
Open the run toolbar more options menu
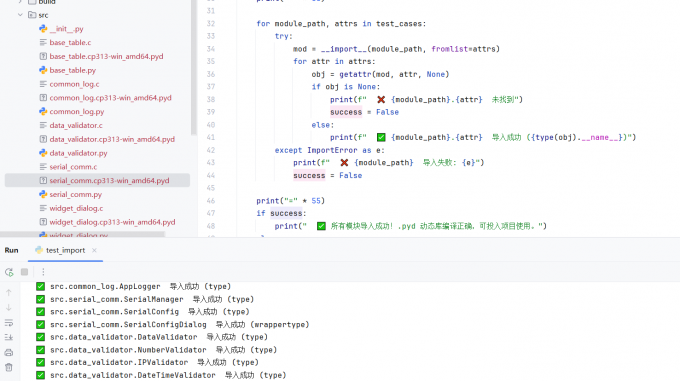click(43, 272)
